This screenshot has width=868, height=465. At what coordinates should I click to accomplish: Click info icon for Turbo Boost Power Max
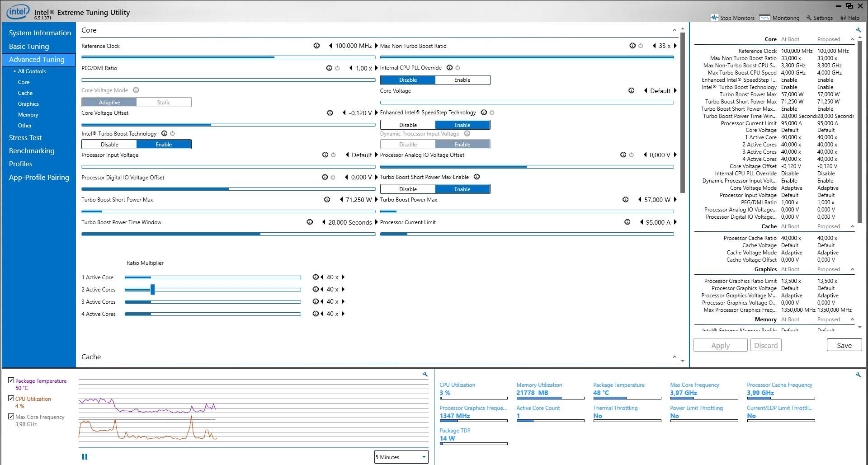click(x=625, y=199)
